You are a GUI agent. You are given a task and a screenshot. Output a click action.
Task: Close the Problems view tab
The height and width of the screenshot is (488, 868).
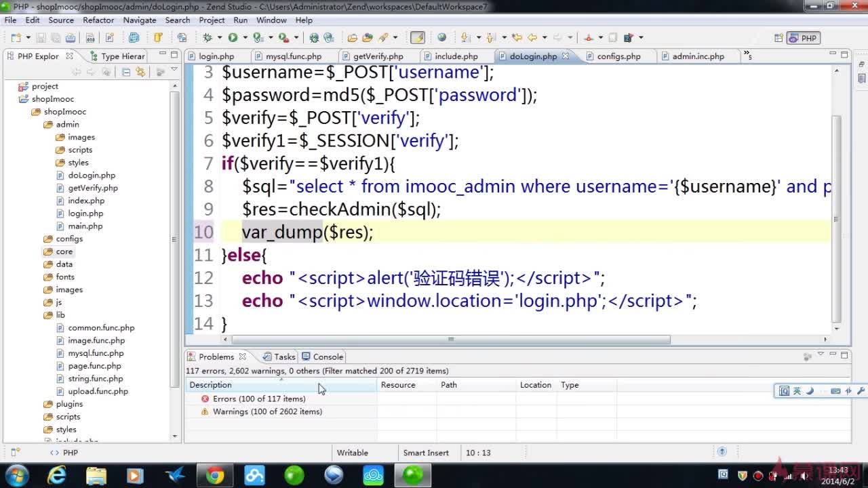tap(242, 357)
